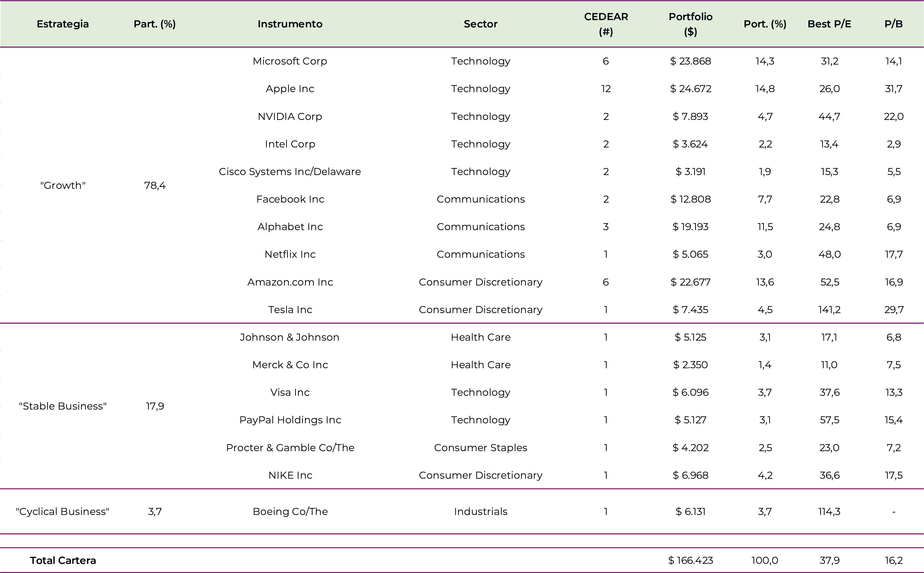This screenshot has width=924, height=573.
Task: Click Alphabet portfolio value $ 19.193
Action: point(690,227)
